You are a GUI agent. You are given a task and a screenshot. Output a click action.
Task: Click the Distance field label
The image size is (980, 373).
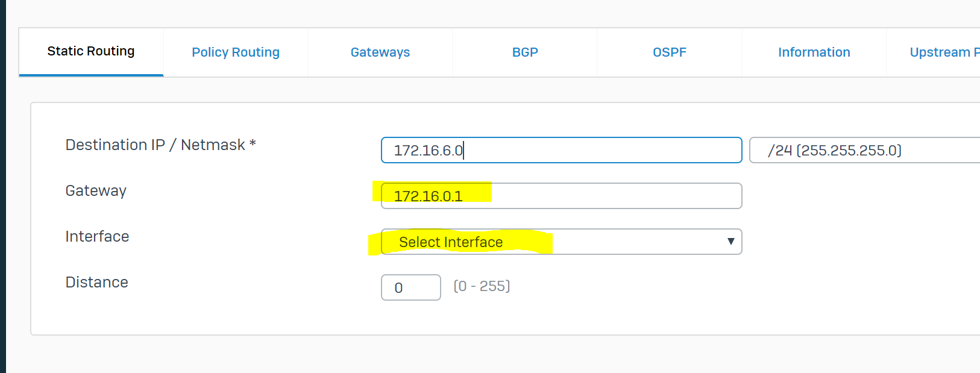[96, 283]
